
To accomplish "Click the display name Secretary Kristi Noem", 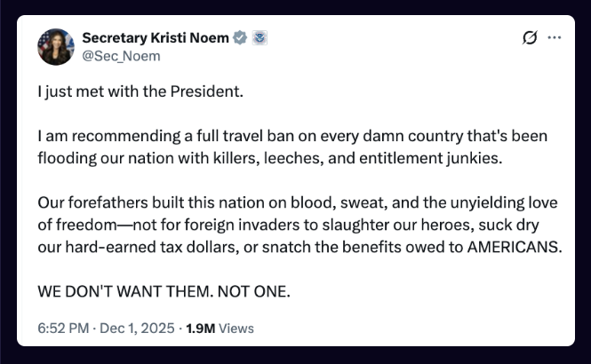I will (155, 37).
